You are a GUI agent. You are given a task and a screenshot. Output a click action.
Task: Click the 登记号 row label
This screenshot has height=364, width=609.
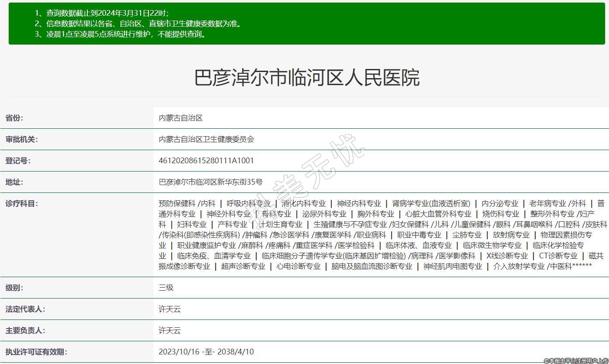coord(18,161)
